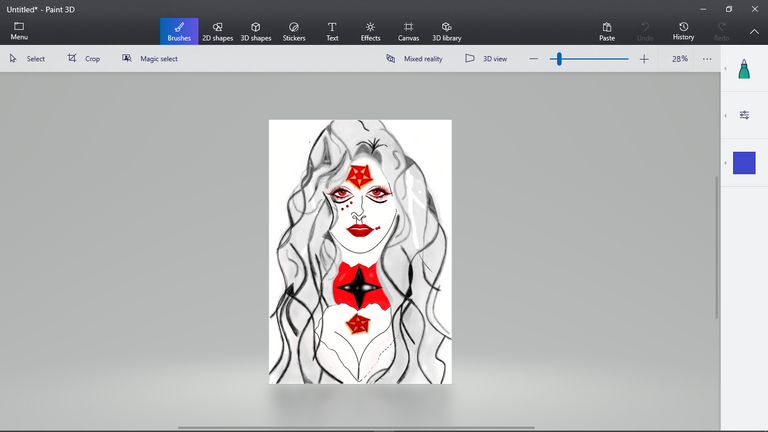Click the Paste button

[607, 31]
